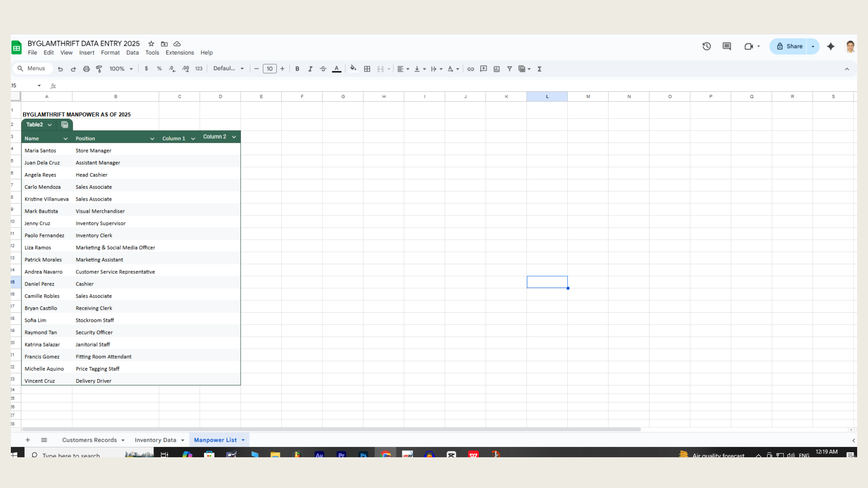Viewport: 868px width, 488px height.
Task: Open the Extensions menu
Action: point(179,52)
